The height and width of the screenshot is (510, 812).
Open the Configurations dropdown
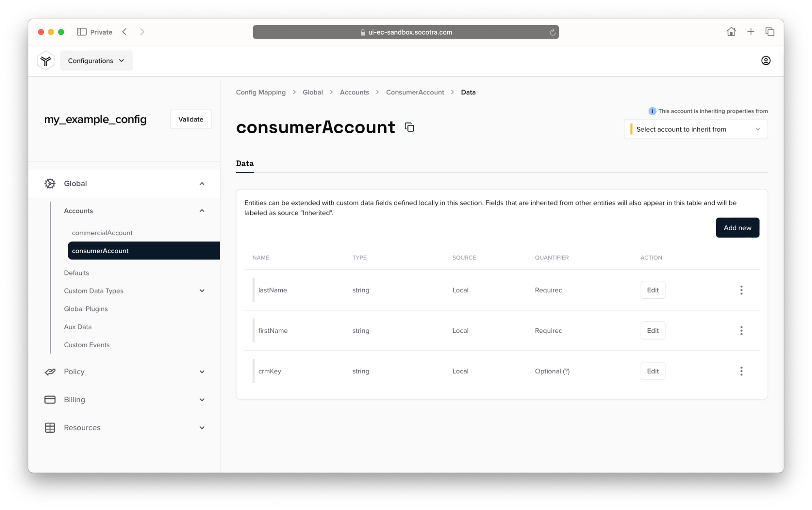tap(96, 61)
